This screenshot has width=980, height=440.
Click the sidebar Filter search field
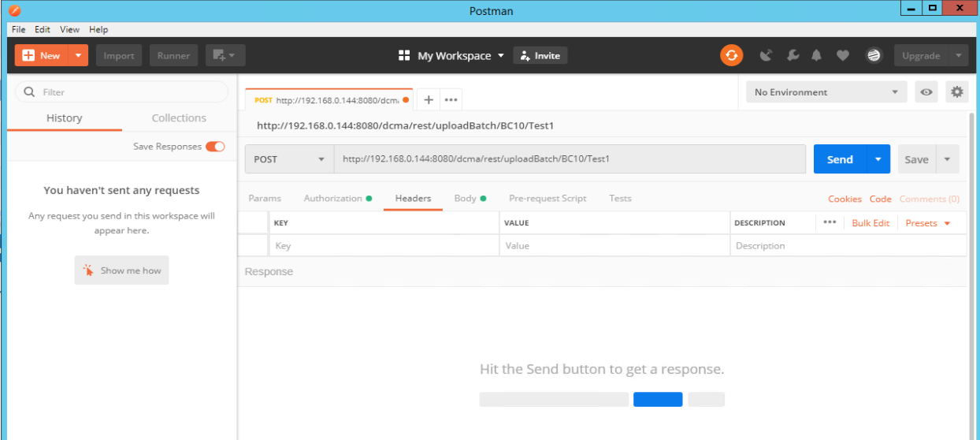point(122,92)
